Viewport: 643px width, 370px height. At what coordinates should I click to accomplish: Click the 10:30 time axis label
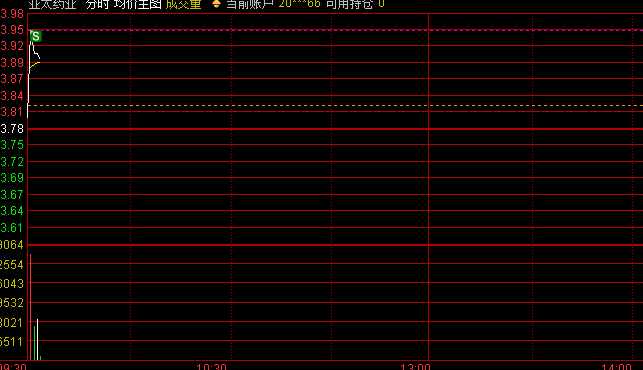211,366
